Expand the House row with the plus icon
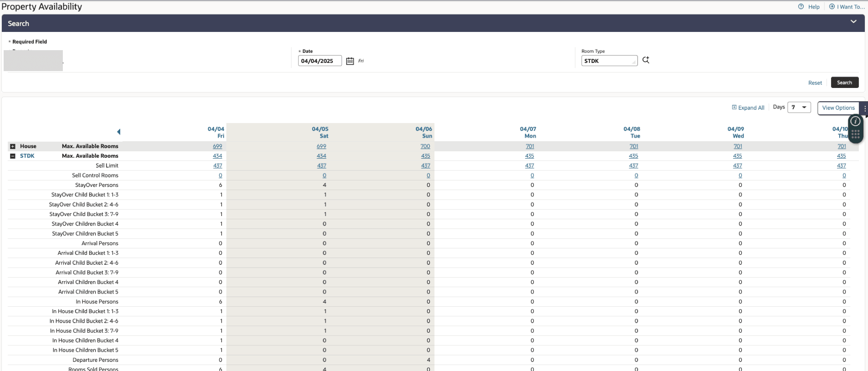 click(x=13, y=146)
